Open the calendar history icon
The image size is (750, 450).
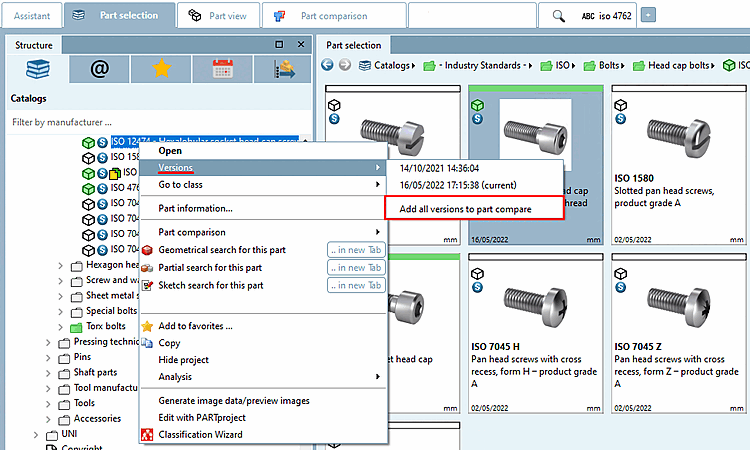(x=223, y=69)
